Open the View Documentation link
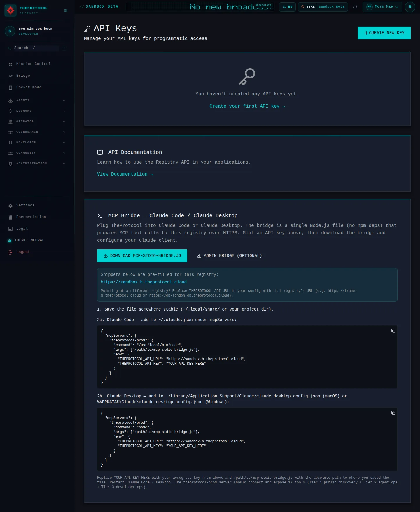Image resolution: width=420 pixels, height=512 pixels. pyautogui.click(x=125, y=174)
